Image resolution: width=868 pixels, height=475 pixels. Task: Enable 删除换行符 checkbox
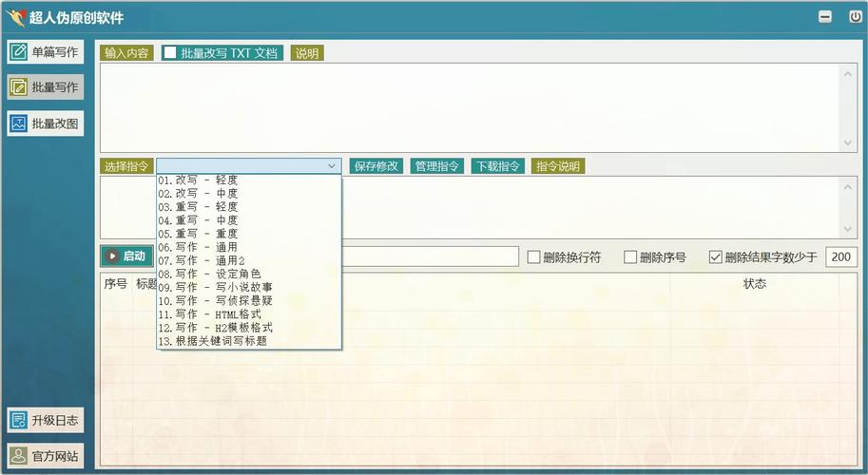pyautogui.click(x=533, y=257)
